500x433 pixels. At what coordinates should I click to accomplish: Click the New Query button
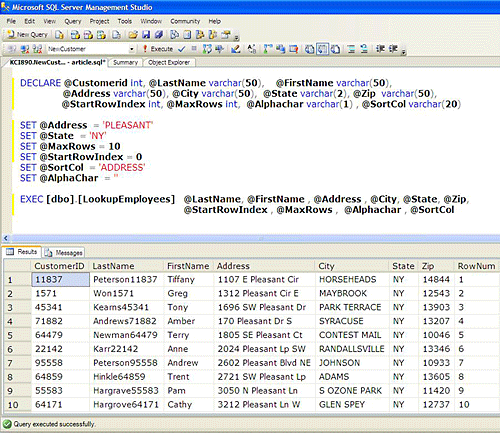(28, 35)
